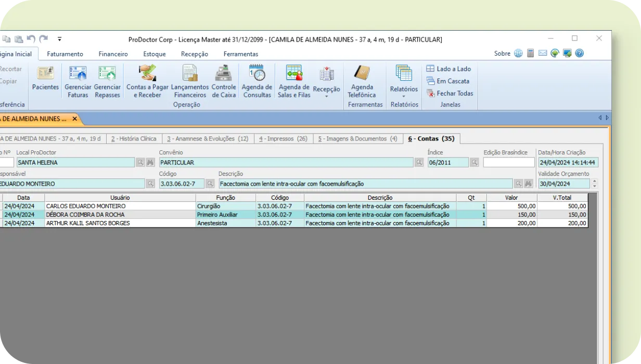Switch to the Faturamento ribbon tab

65,54
